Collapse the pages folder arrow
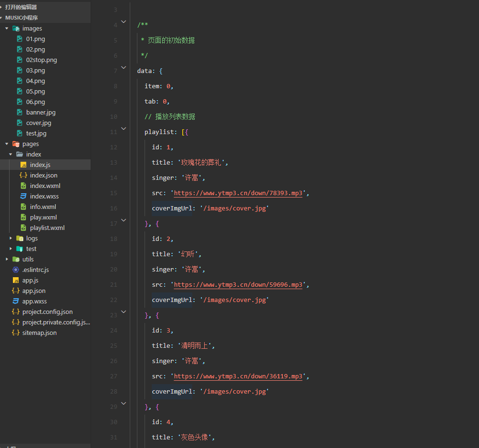The height and width of the screenshot is (448, 479). (7, 144)
